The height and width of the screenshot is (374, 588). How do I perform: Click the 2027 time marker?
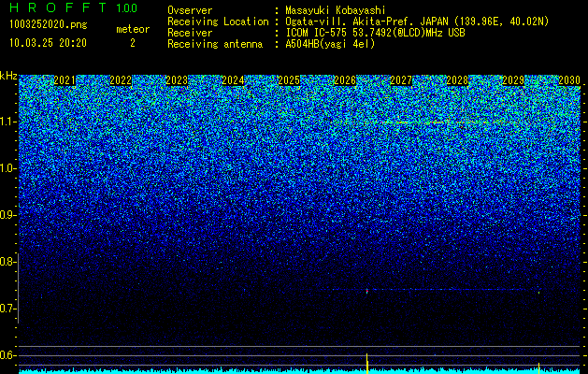tap(401, 80)
